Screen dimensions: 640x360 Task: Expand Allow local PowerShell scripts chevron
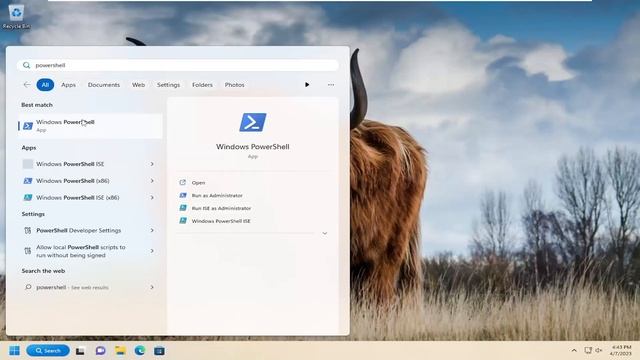152,251
